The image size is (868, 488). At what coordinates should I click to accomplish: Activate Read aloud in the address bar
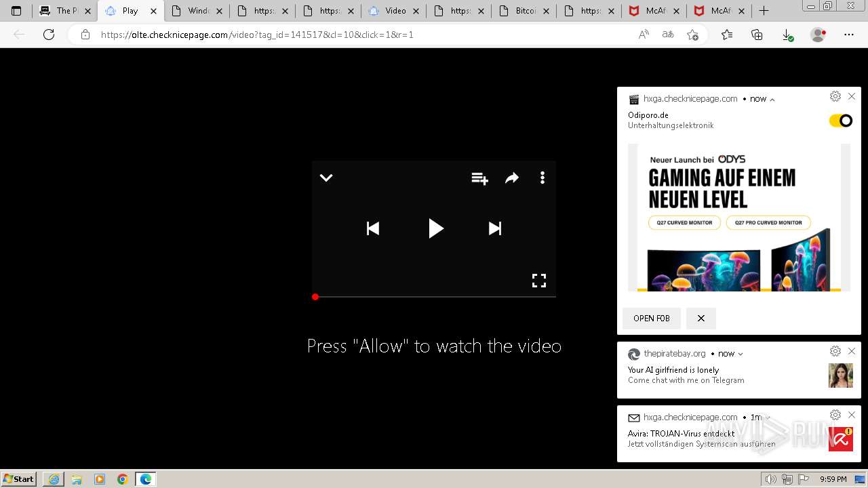(x=644, y=35)
